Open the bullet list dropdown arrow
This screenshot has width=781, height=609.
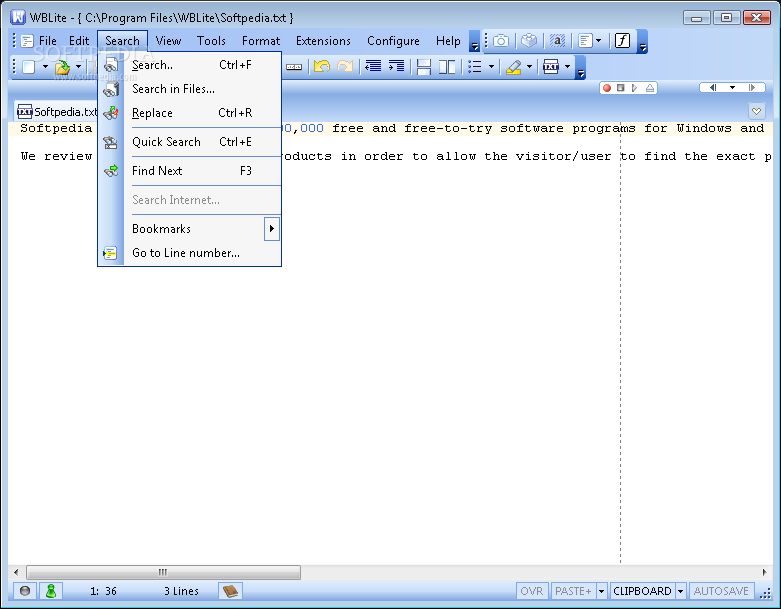point(491,67)
